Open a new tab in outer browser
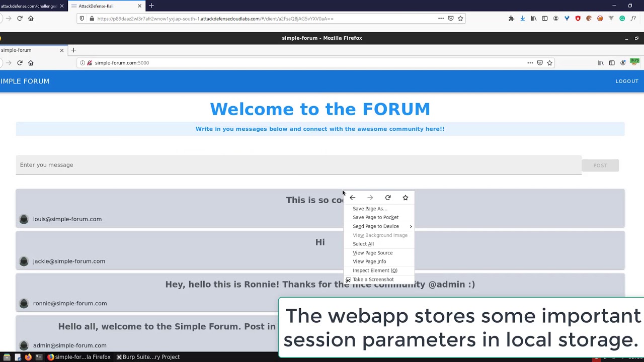The image size is (644, 362). pos(151,6)
